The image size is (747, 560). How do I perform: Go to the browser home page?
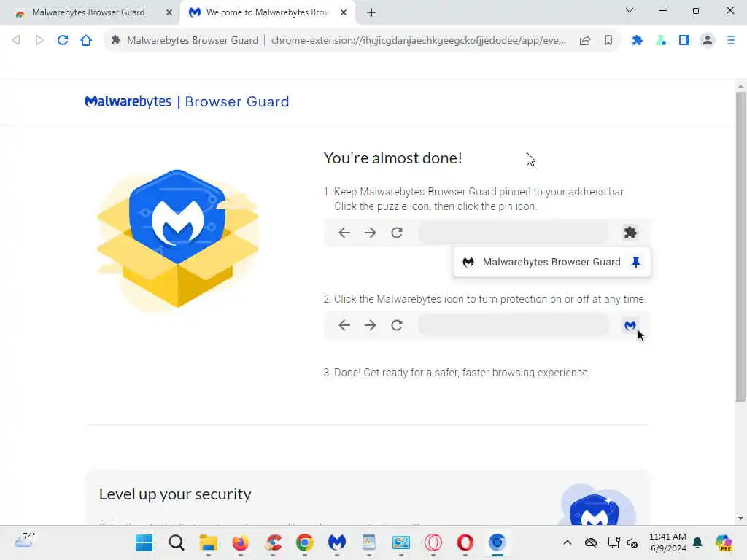tap(86, 40)
